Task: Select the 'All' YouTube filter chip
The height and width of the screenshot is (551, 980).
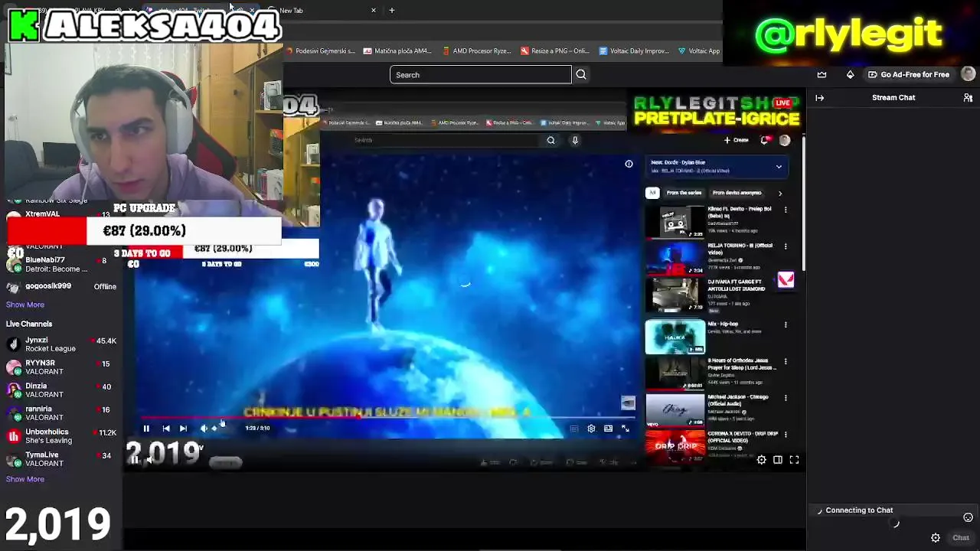Action: click(652, 193)
